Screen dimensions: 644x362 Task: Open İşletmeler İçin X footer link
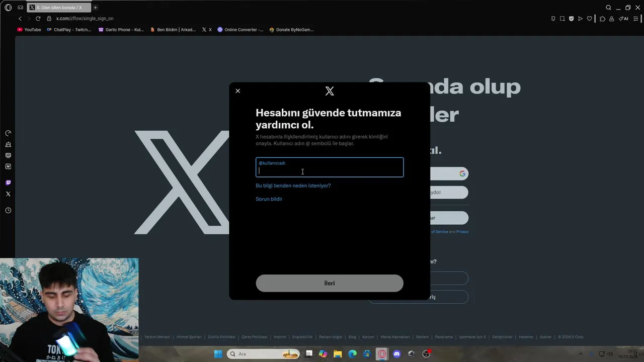[x=472, y=337]
